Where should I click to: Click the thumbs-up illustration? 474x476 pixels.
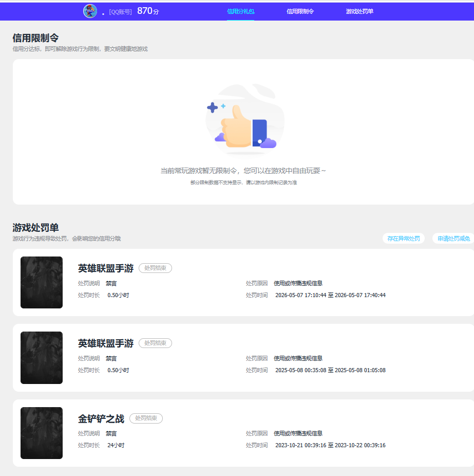[x=245, y=119]
